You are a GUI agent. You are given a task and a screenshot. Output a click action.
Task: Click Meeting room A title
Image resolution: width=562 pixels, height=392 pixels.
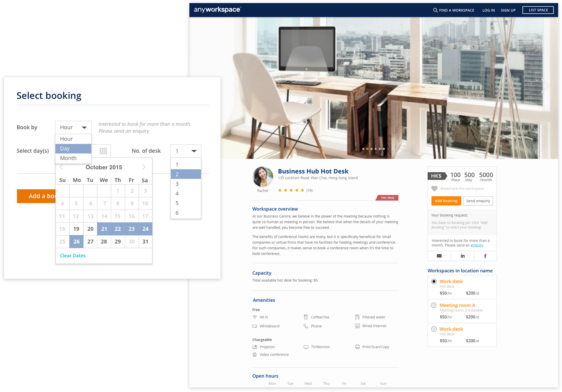click(x=457, y=305)
